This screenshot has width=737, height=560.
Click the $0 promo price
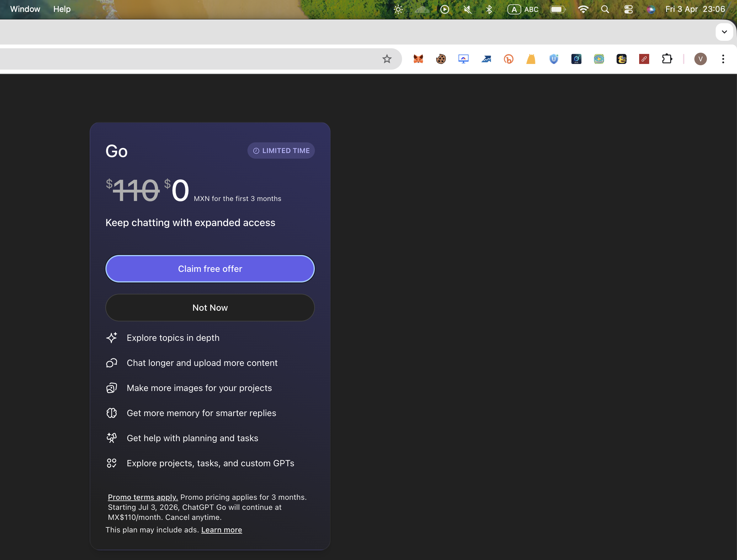click(x=177, y=190)
